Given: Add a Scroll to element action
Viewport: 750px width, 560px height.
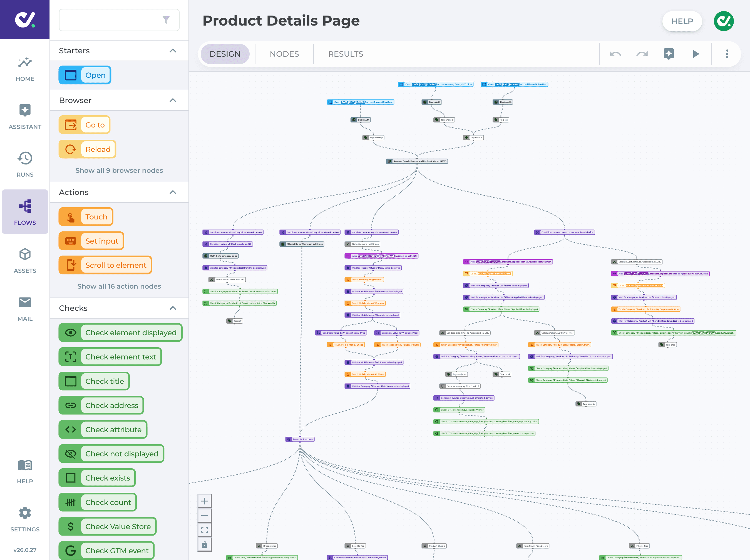Looking at the screenshot, I should click(x=105, y=265).
